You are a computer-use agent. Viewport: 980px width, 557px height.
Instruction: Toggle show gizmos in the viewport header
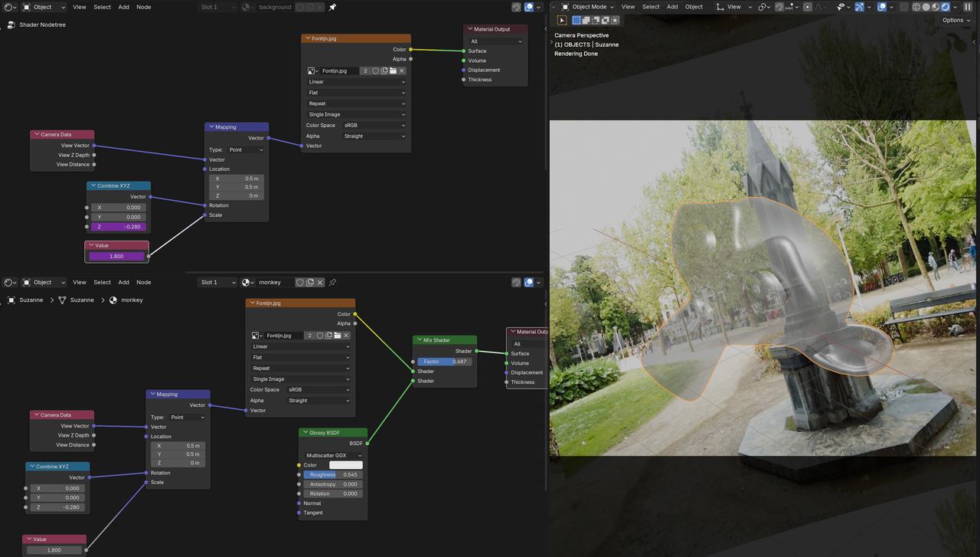(x=859, y=7)
